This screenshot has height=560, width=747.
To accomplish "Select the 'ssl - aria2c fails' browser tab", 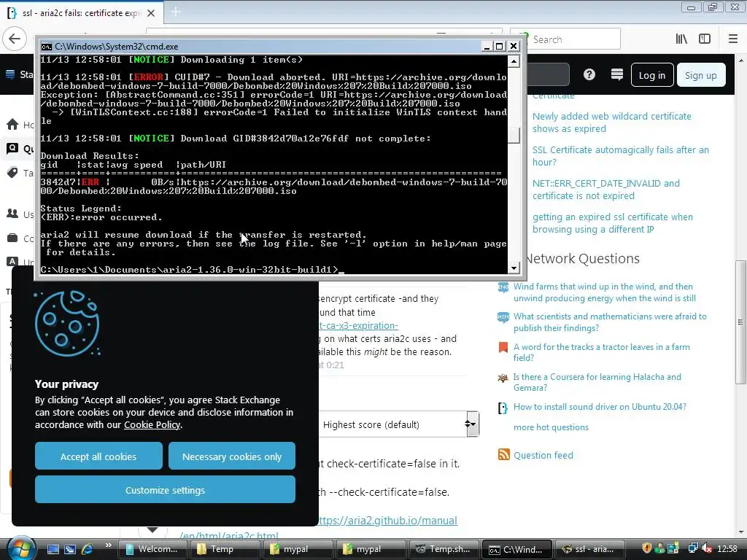I will pos(81,13).
